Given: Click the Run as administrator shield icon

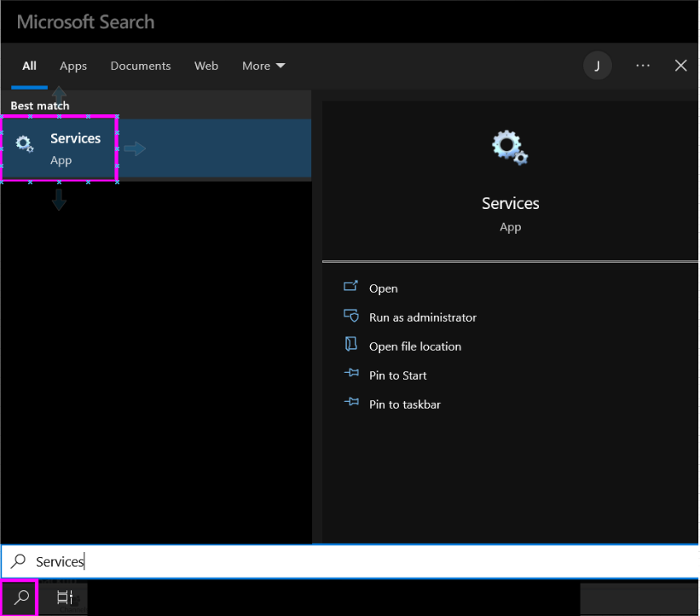Looking at the screenshot, I should tap(351, 316).
